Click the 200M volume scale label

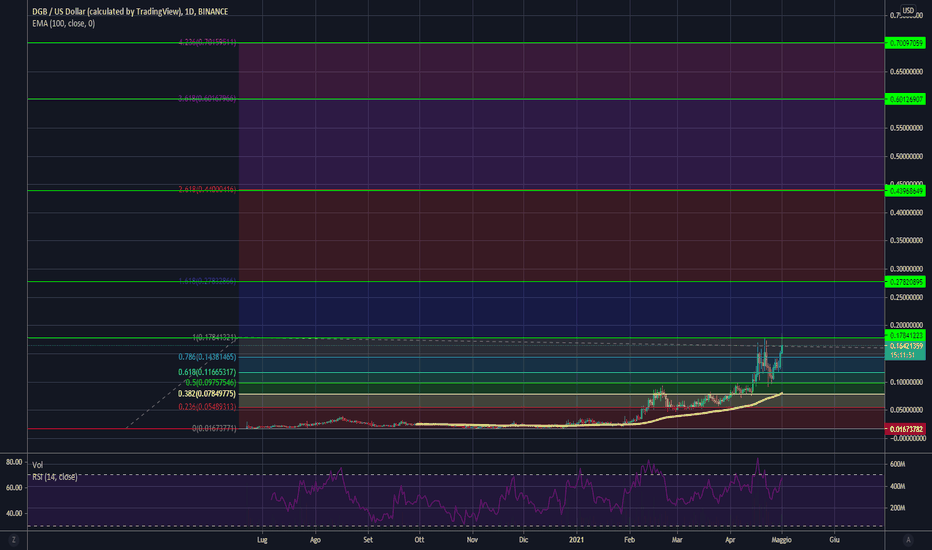click(x=898, y=508)
